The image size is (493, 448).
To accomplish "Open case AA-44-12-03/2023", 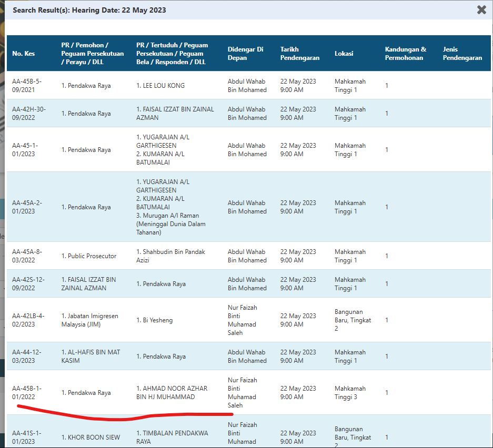I will (x=26, y=357).
